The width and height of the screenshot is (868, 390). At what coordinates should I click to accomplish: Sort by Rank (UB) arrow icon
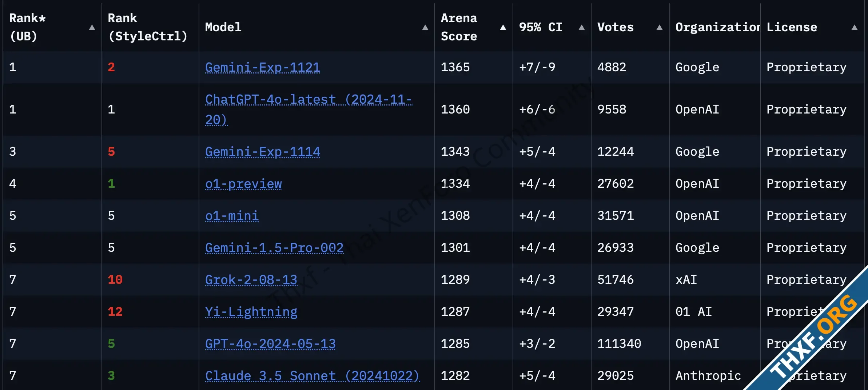pos(92,27)
